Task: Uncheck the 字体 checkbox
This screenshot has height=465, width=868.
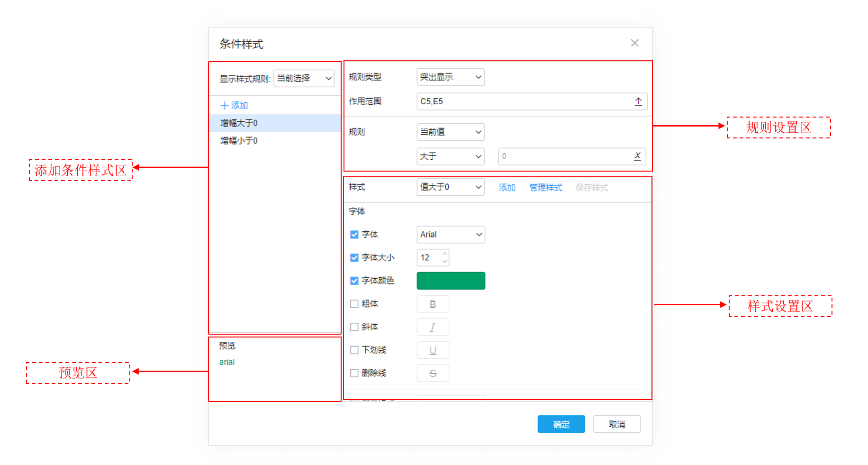Action: [x=354, y=234]
